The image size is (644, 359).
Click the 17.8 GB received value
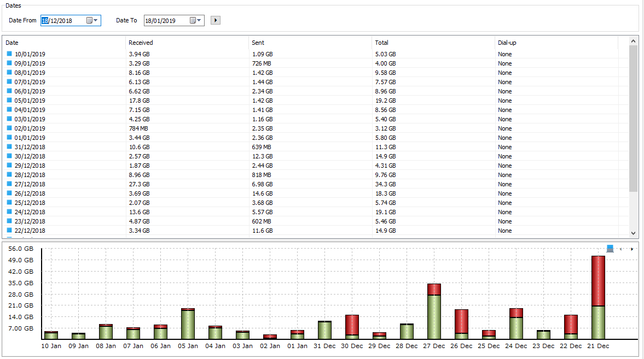click(x=139, y=101)
